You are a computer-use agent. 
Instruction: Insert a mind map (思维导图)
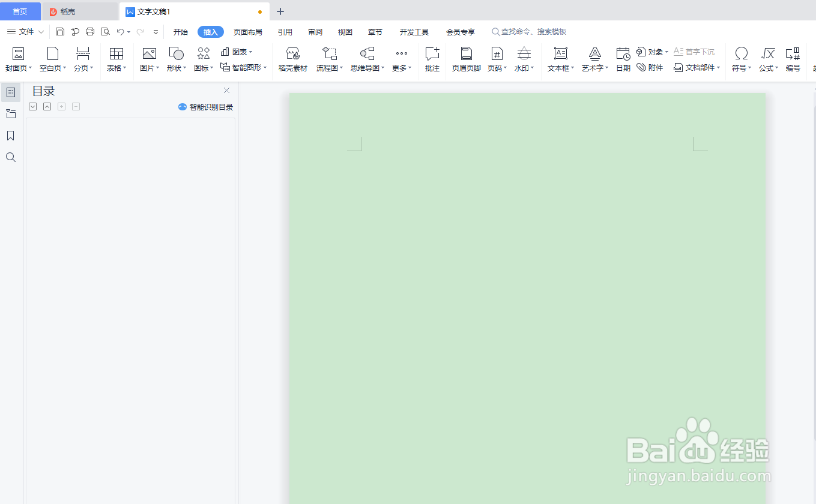coord(367,59)
